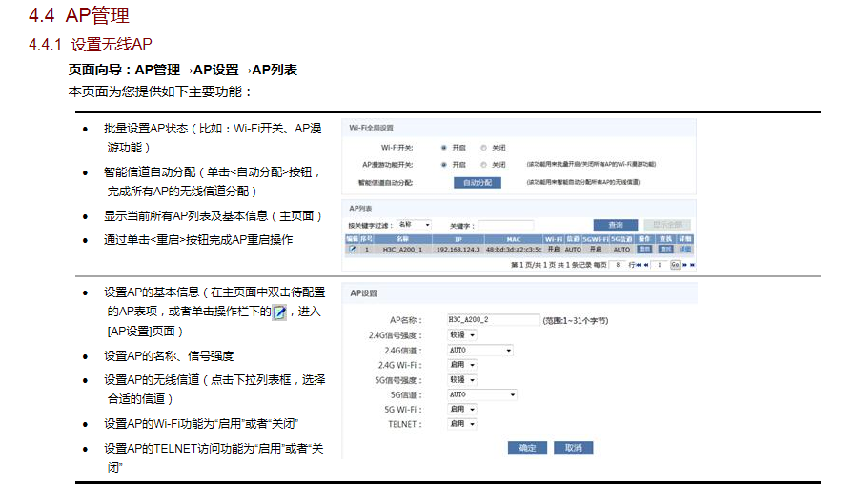Viewport: 855px width, 504px height.
Task: Click the 关键字 keyword input field
Action: point(506,225)
